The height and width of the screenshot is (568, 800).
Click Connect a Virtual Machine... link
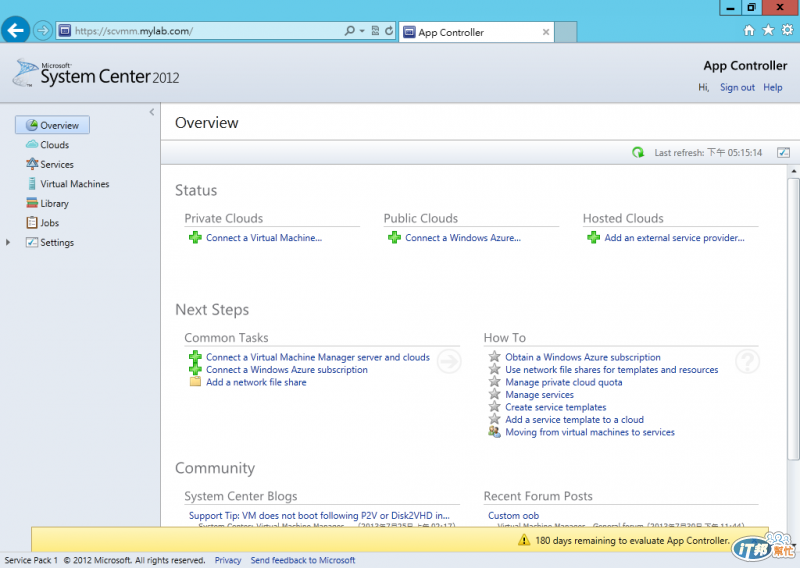(264, 238)
